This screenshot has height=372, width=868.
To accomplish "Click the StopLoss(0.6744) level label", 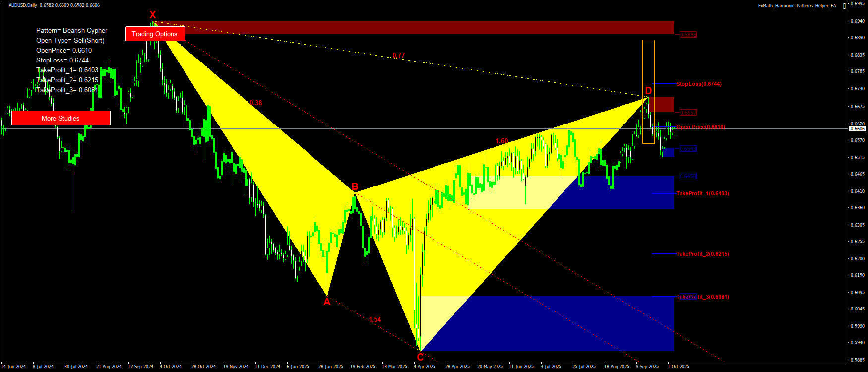I will 698,84.
